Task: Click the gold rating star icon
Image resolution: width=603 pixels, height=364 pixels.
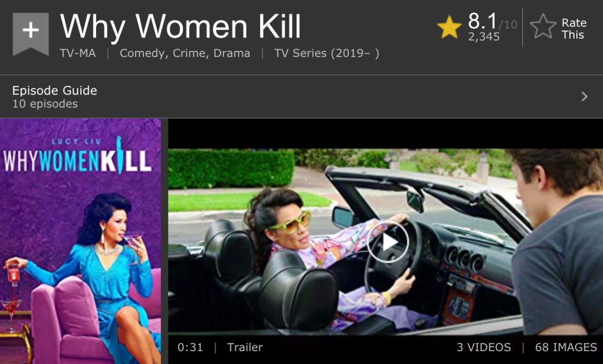Action: [449, 28]
